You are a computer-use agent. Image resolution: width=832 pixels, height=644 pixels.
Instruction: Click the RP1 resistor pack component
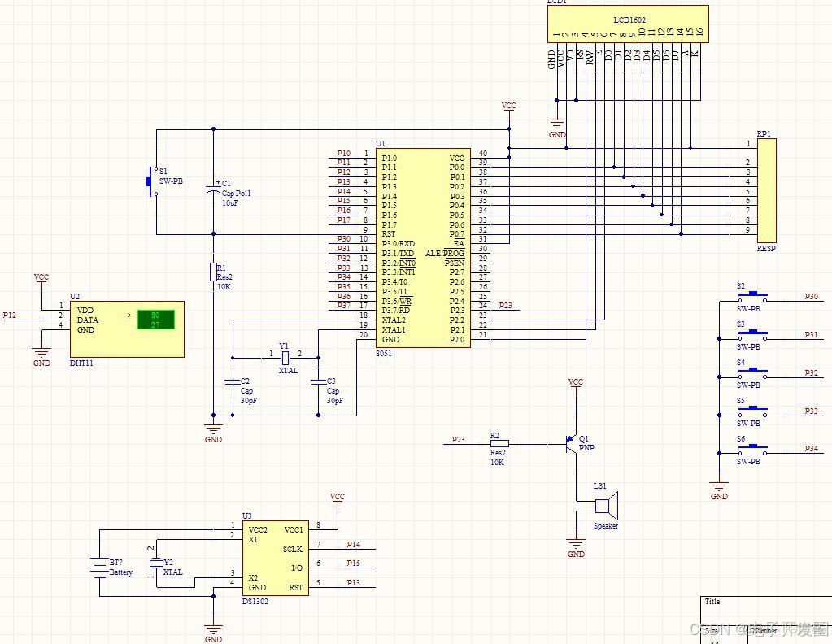(767, 191)
